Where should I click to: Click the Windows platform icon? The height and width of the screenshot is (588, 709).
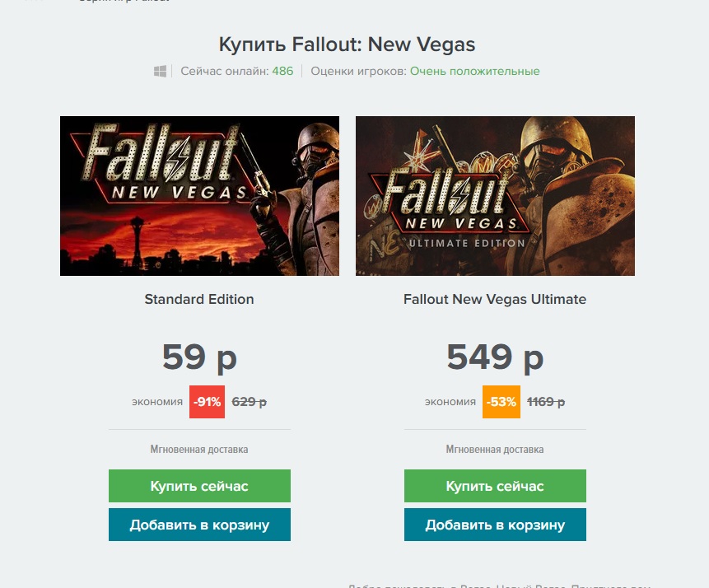point(160,72)
